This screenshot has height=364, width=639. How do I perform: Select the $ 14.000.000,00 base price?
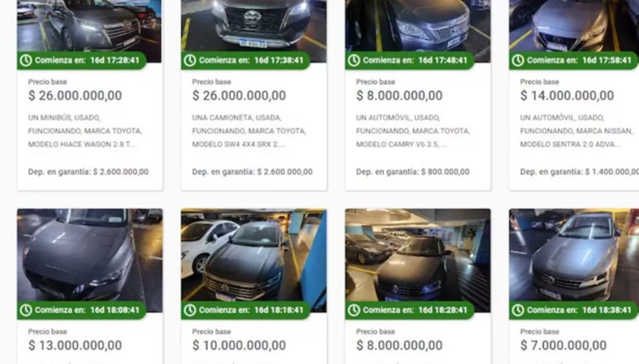[x=567, y=96]
